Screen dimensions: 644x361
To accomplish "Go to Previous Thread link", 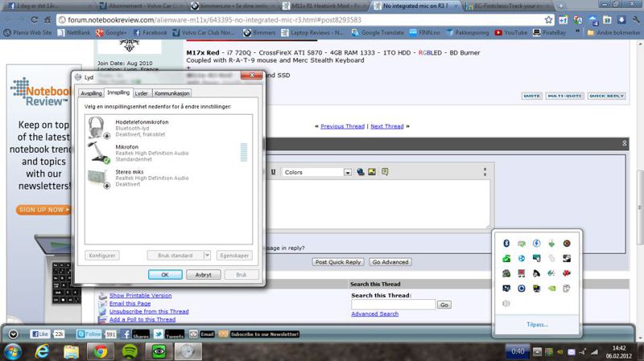I will tap(343, 126).
